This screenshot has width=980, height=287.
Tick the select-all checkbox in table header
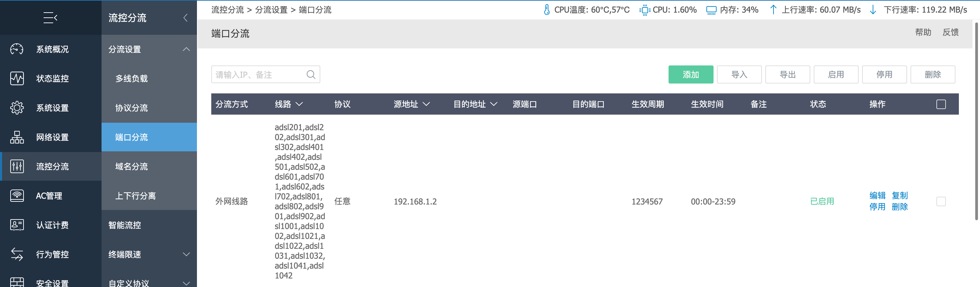[x=941, y=104]
